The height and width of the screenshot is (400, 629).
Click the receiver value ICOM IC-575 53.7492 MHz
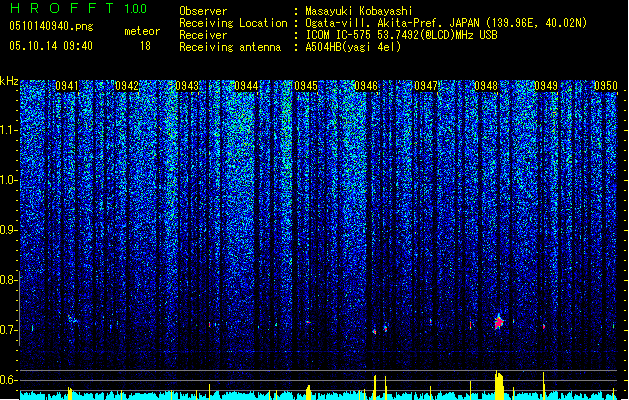tap(401, 35)
